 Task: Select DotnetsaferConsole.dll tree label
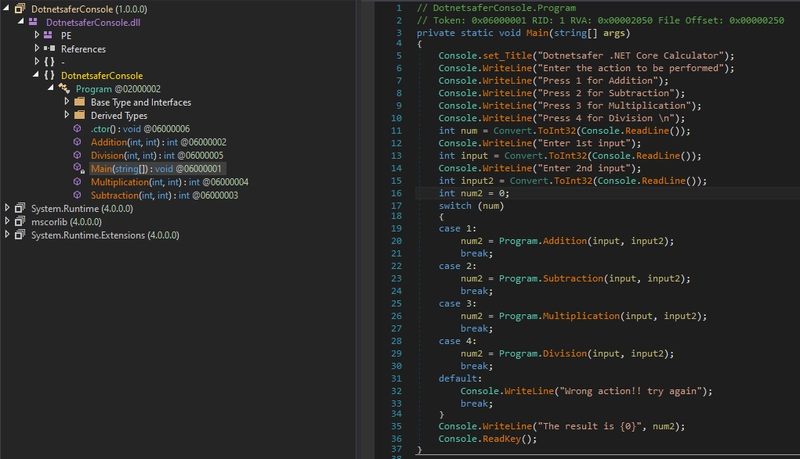(93, 22)
